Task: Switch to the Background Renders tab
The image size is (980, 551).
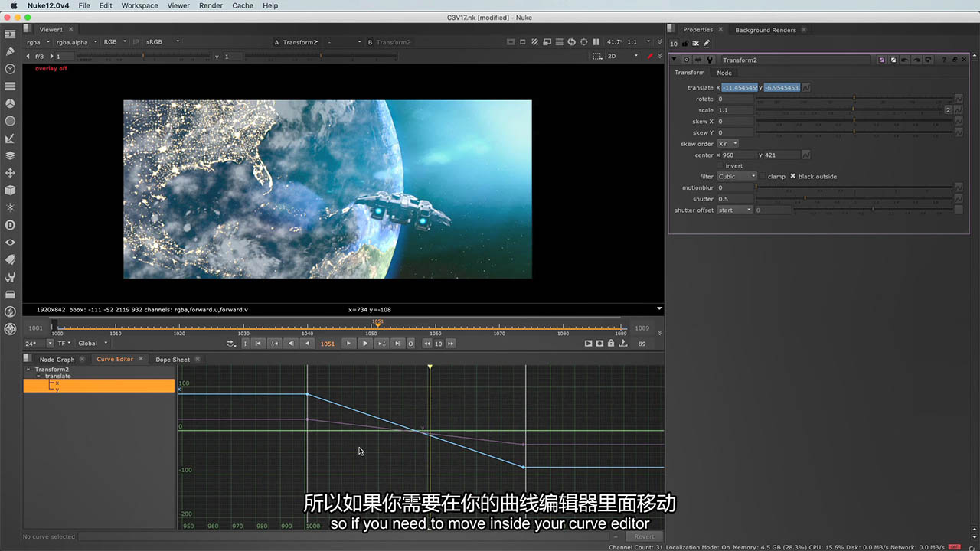Action: [766, 30]
